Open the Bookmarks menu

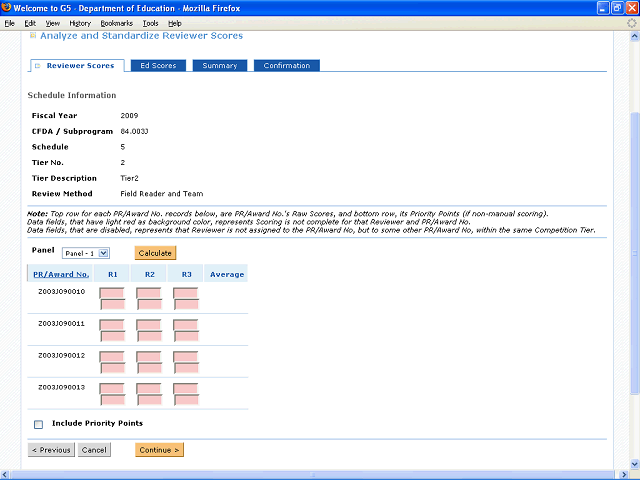[x=116, y=23]
